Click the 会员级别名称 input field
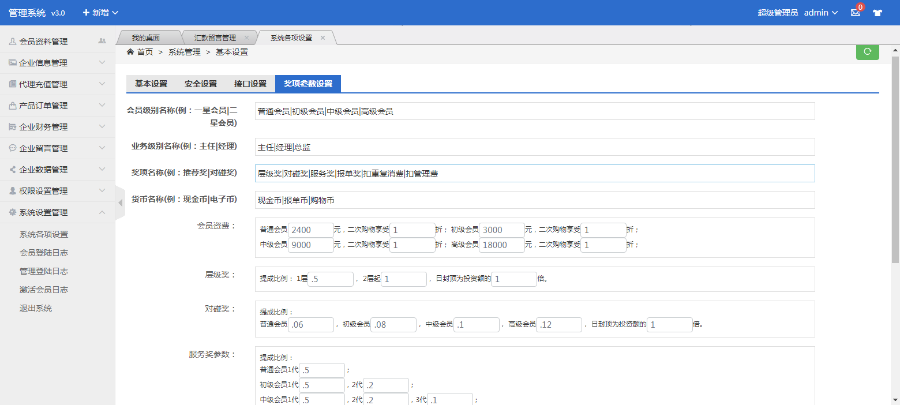Viewport: 900px width, 405px height. pyautogui.click(x=535, y=111)
